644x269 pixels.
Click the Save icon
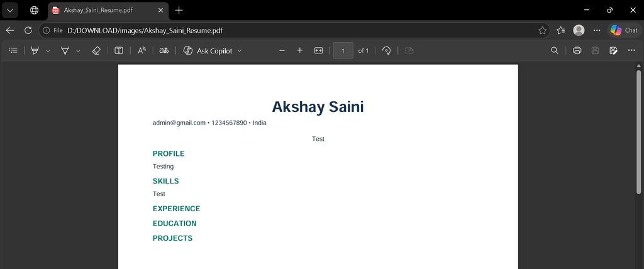[595, 50]
